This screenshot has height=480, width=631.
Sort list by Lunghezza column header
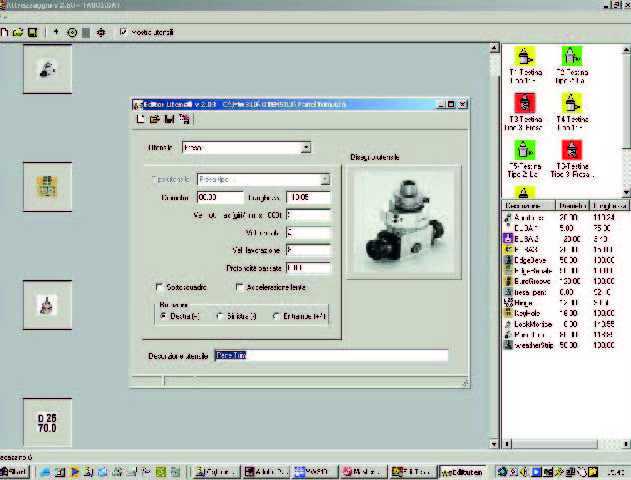(x=609, y=206)
